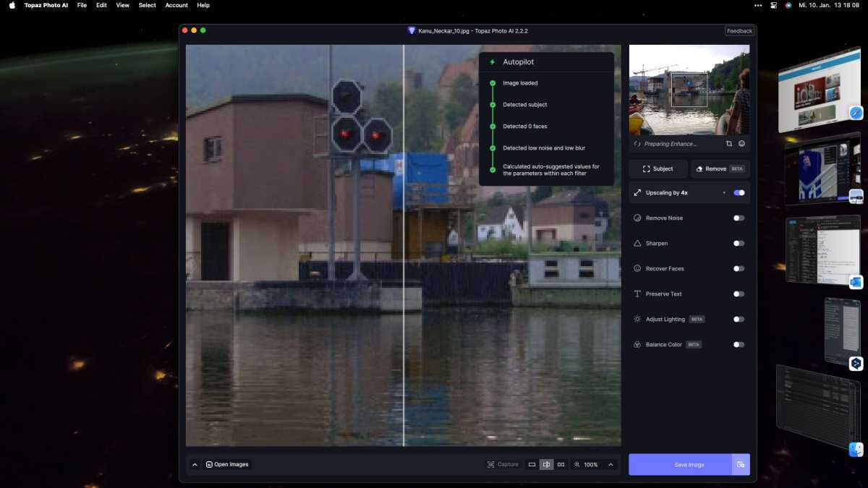Turn on the Recover Faces toggle
The image size is (868, 488).
739,268
